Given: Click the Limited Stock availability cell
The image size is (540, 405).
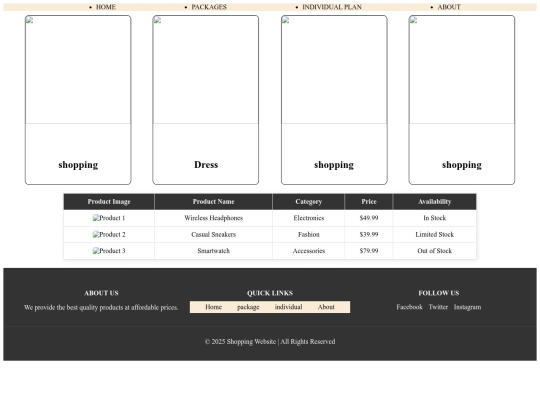Looking at the screenshot, I should 435,235.
